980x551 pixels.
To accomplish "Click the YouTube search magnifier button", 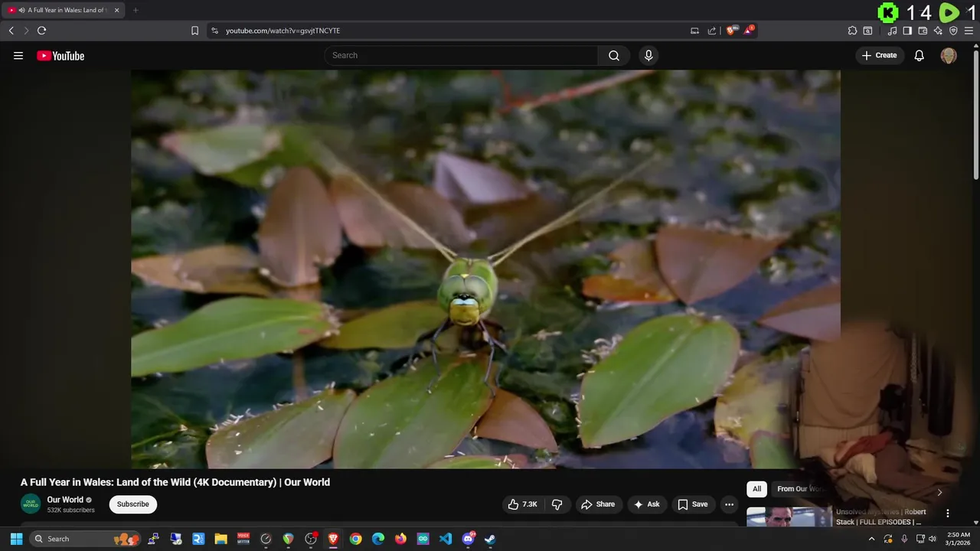I will pyautogui.click(x=614, y=55).
